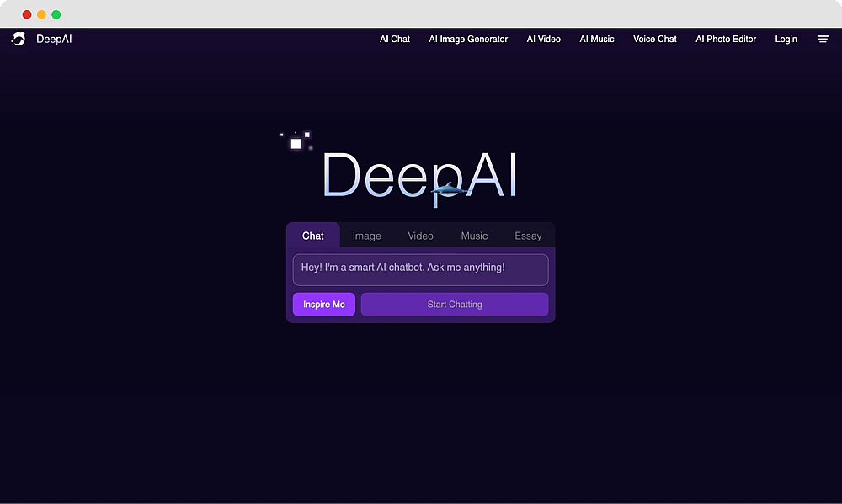Select the Chat tab
This screenshot has width=842, height=504.
[x=313, y=235]
